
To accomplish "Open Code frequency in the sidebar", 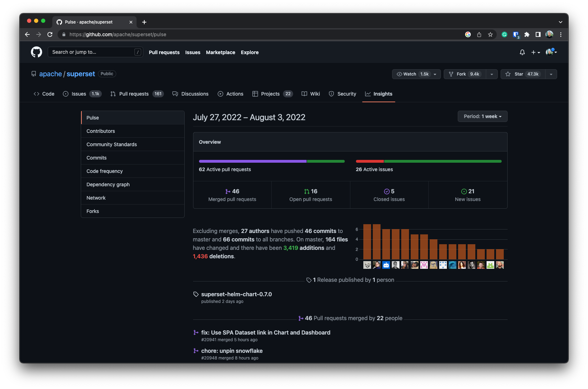I will [133, 171].
